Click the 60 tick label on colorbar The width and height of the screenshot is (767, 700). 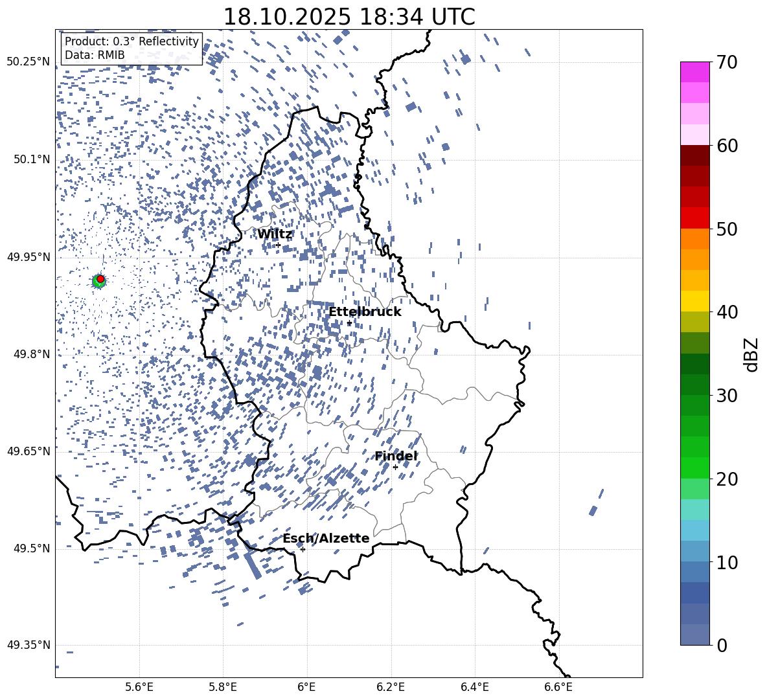click(727, 146)
